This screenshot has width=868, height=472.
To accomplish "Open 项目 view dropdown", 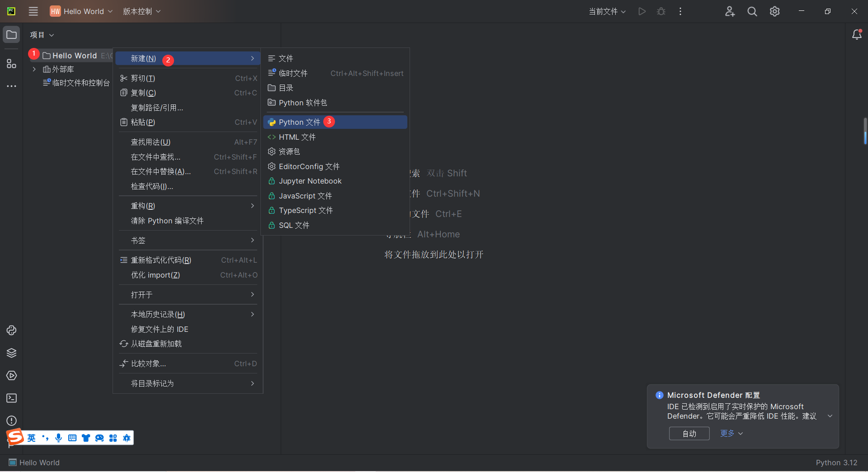I will pos(42,35).
